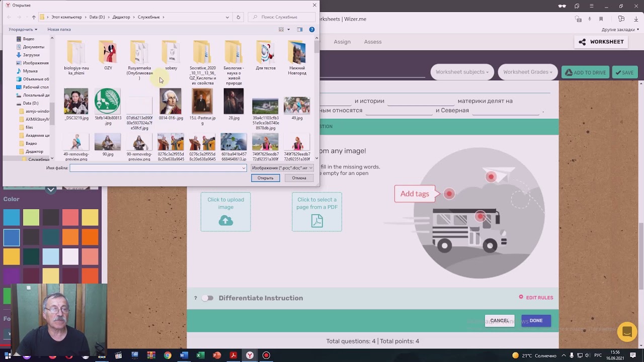The height and width of the screenshot is (362, 644).
Task: Click the up-folder arrow in dialog
Action: (x=34, y=17)
